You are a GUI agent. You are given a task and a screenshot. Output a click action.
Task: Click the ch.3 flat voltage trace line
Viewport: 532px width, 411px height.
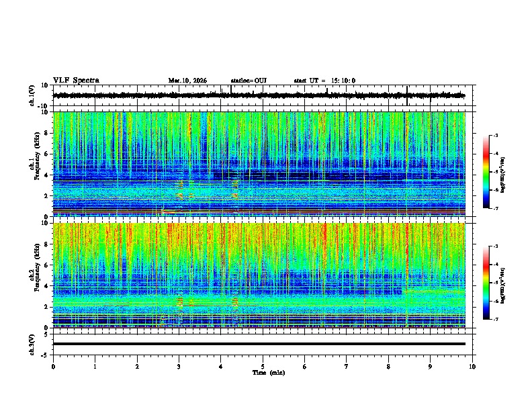pos(259,344)
